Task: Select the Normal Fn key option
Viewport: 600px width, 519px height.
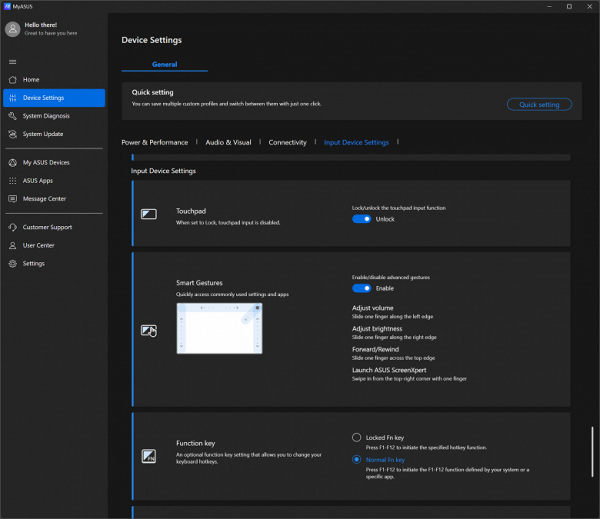Action: [357, 459]
